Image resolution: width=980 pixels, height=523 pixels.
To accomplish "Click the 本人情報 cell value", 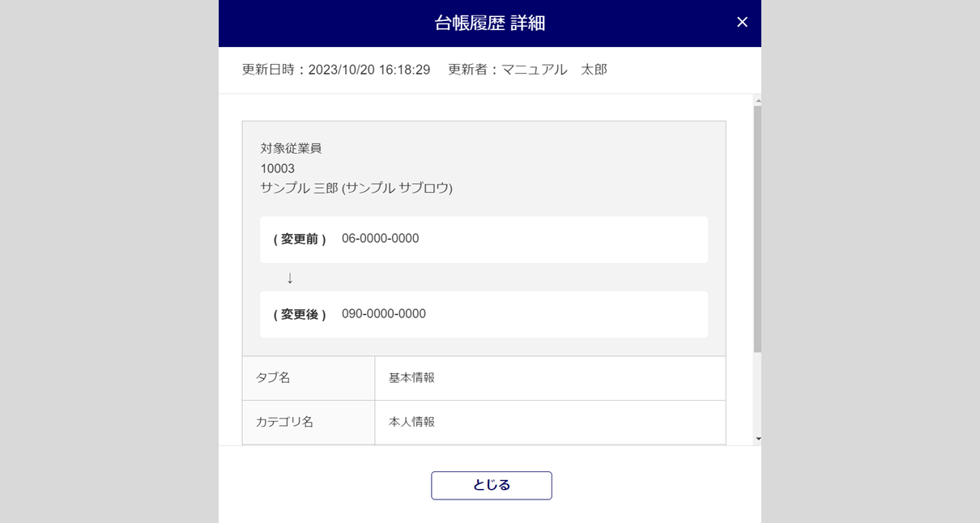I will click(411, 422).
